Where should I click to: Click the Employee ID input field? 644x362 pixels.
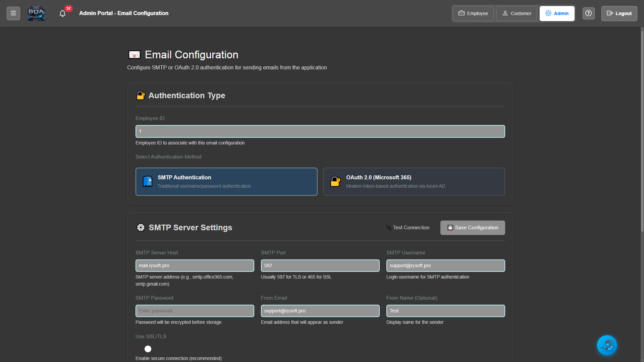[320, 131]
